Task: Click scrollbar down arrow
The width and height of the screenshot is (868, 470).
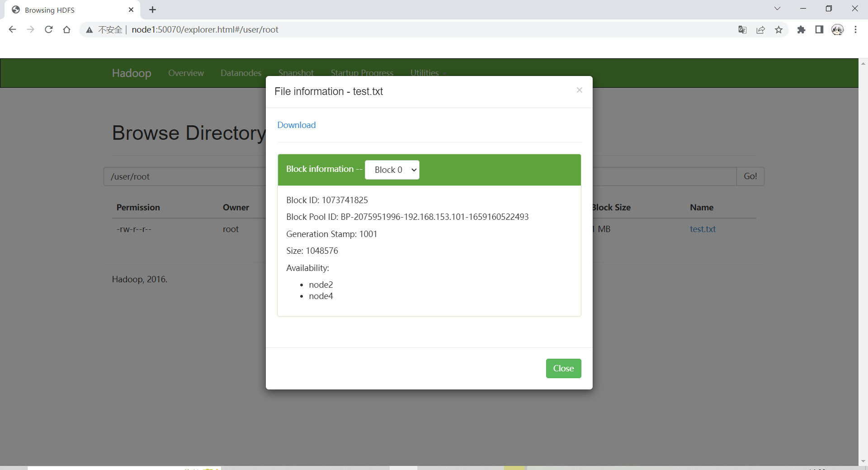Action: tap(863, 461)
